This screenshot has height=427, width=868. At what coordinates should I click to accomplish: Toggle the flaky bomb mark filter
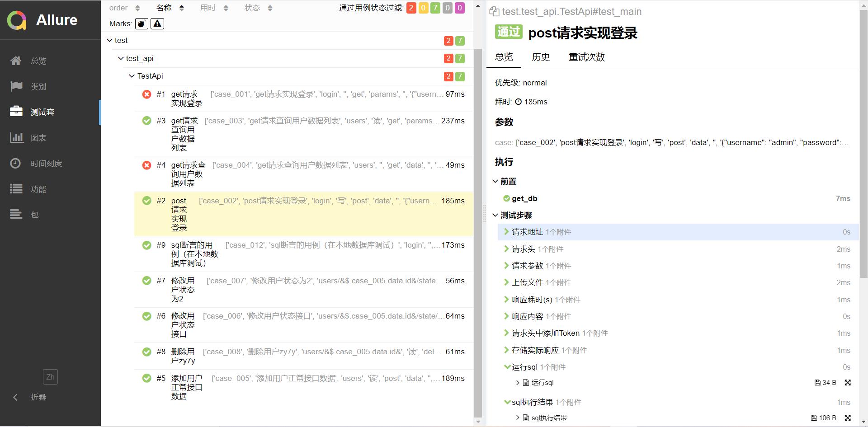point(142,24)
